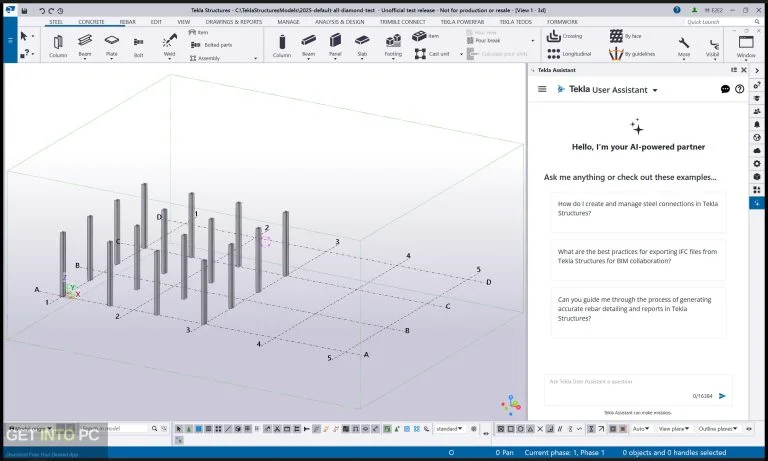Toggle the blue select parts switch

click(x=198, y=429)
